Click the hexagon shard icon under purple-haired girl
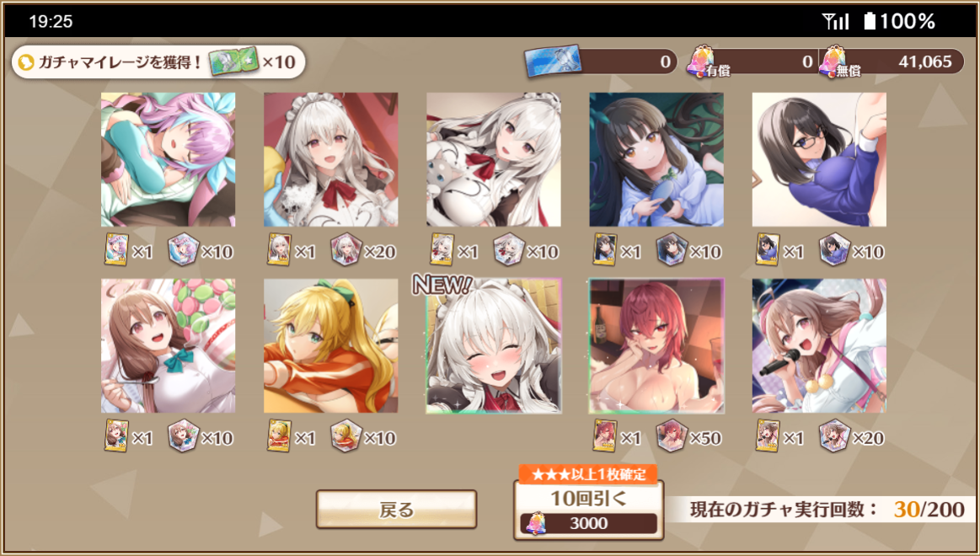This screenshot has width=980, height=556. click(184, 250)
